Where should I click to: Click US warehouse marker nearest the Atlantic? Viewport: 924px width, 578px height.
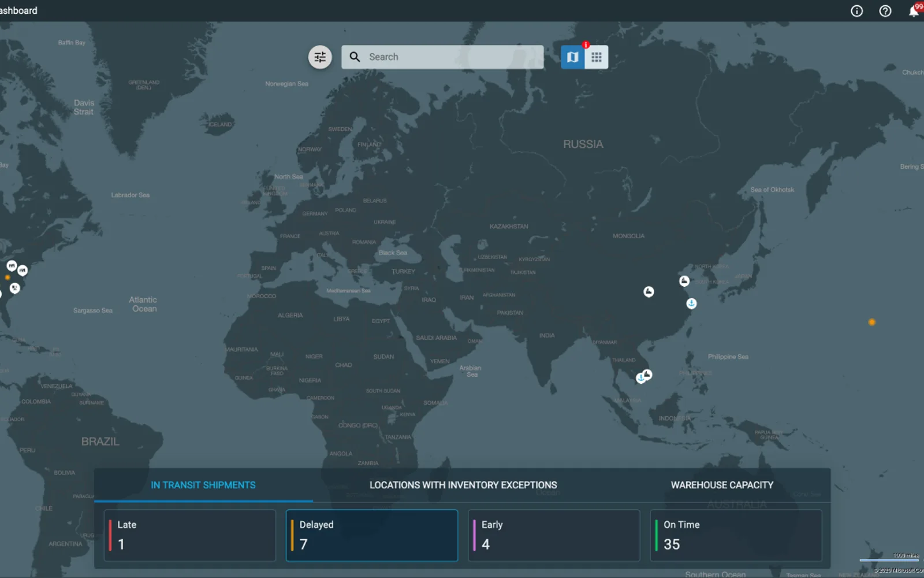tap(23, 270)
